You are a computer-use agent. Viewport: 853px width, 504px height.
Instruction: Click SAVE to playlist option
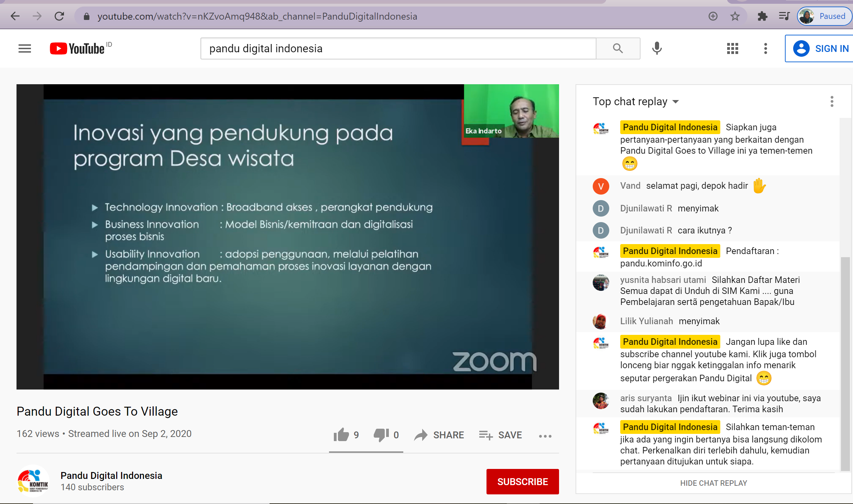pos(501,435)
